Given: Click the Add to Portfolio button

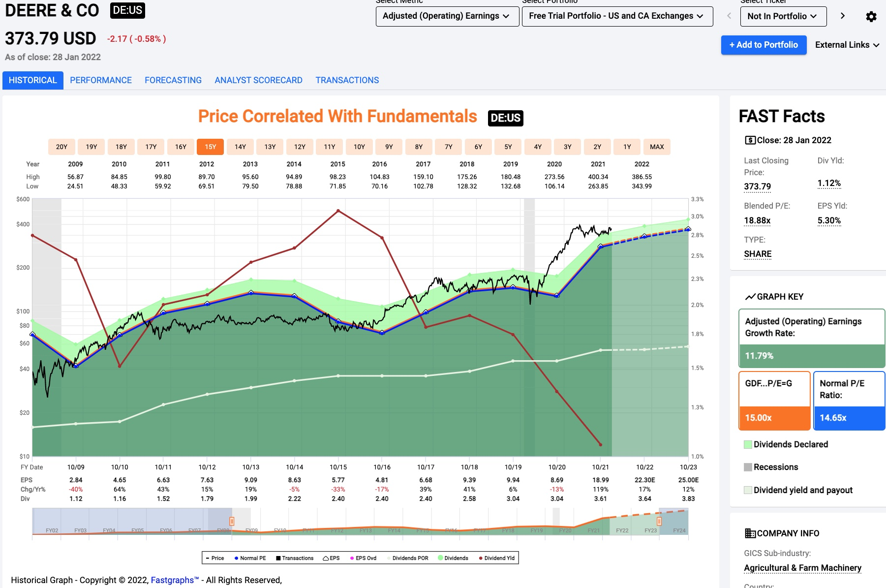Looking at the screenshot, I should tap(764, 45).
